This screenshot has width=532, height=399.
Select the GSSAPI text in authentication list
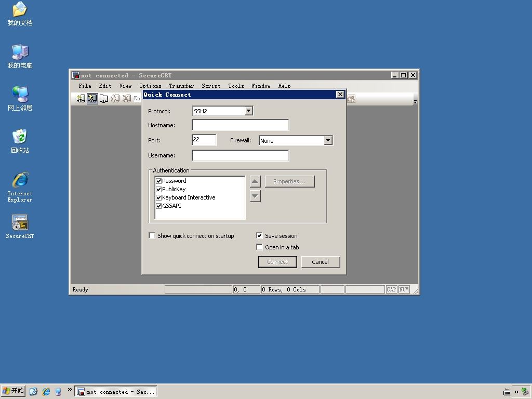point(171,206)
